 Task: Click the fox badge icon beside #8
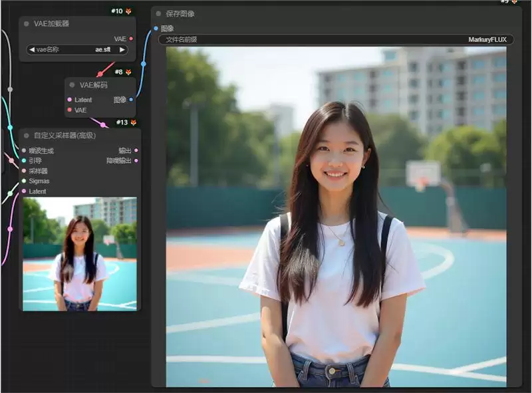[x=128, y=72]
